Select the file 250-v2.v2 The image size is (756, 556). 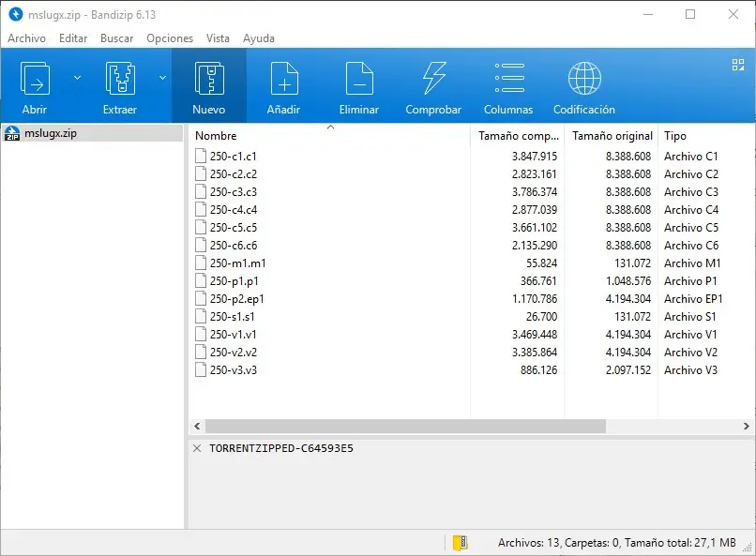coord(234,353)
